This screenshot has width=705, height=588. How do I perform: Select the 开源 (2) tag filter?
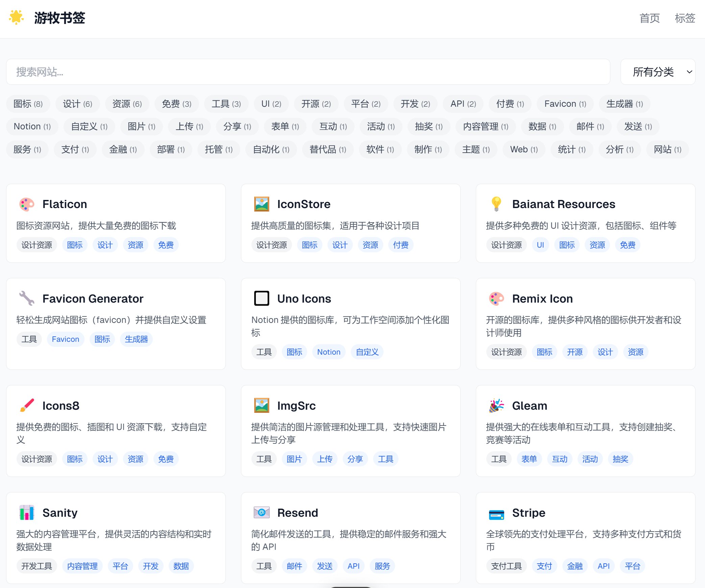coord(316,104)
